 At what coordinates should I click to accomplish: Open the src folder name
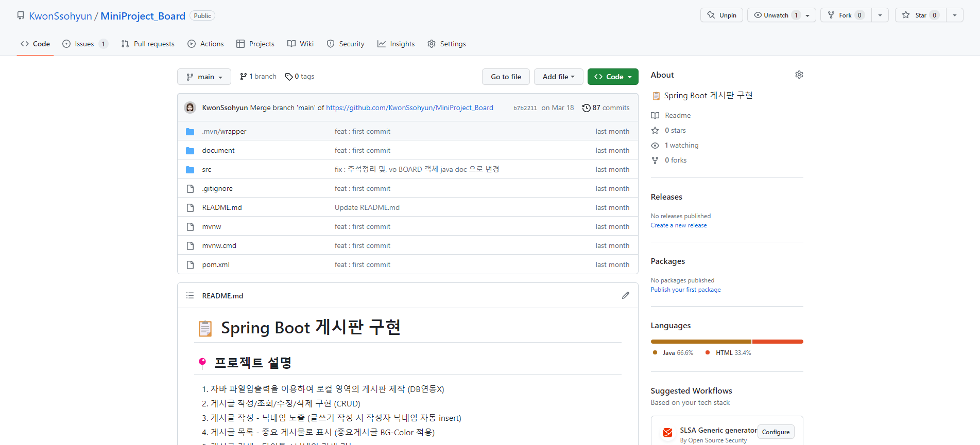[207, 169]
